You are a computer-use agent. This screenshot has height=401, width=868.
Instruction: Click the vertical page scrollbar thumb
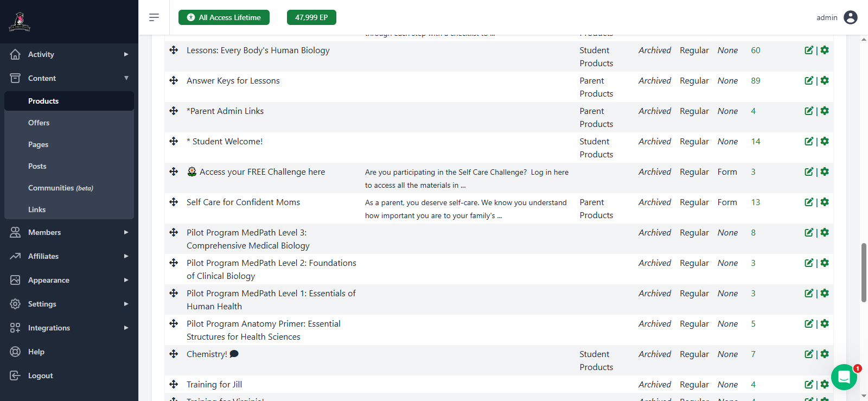[864, 272]
